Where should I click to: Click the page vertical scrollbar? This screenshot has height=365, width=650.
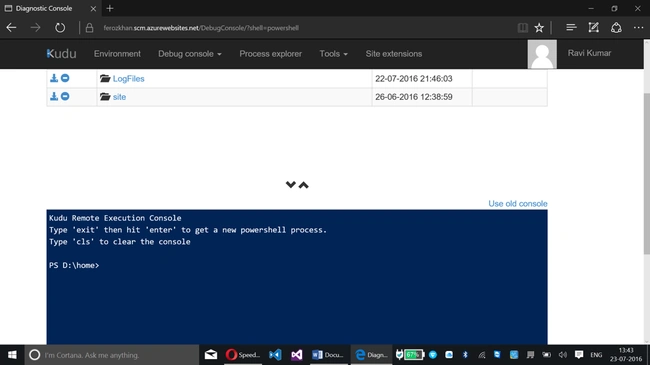[647, 174]
